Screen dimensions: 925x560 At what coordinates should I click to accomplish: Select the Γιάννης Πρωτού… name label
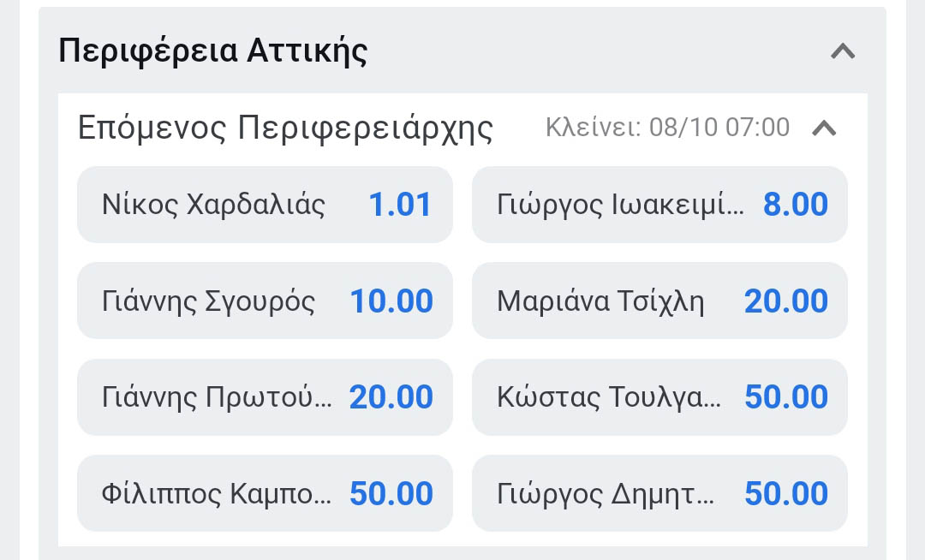(217, 397)
